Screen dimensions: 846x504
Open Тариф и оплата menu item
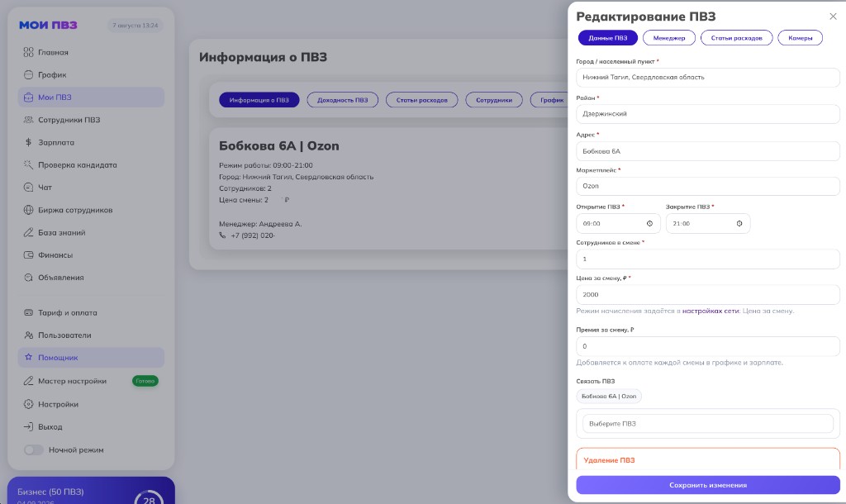pyautogui.click(x=91, y=312)
